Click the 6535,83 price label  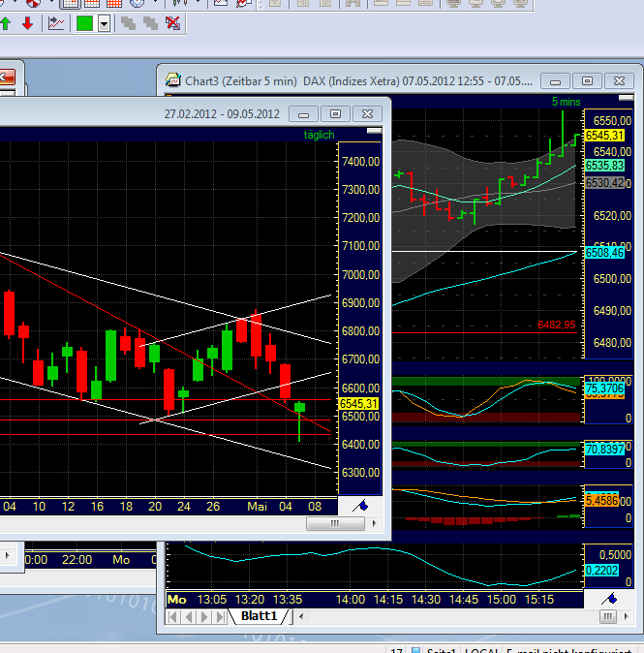pyautogui.click(x=604, y=166)
